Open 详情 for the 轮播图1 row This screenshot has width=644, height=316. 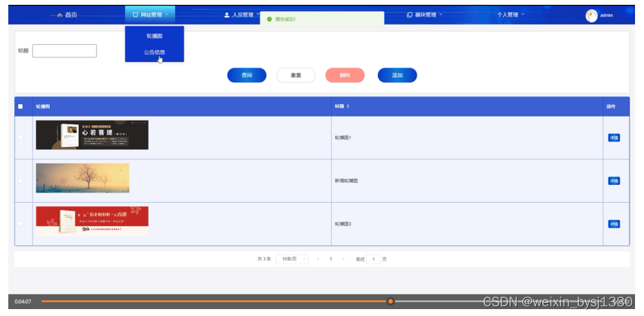point(614,138)
